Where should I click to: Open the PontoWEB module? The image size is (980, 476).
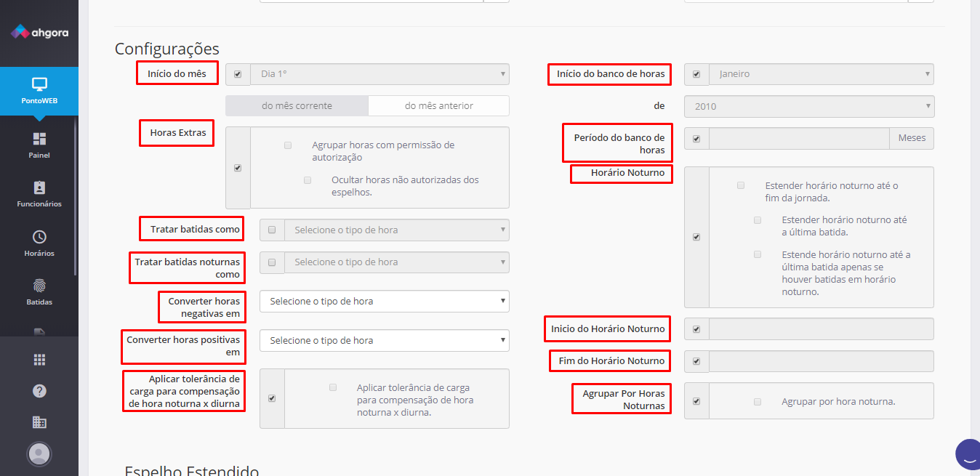coord(39,92)
